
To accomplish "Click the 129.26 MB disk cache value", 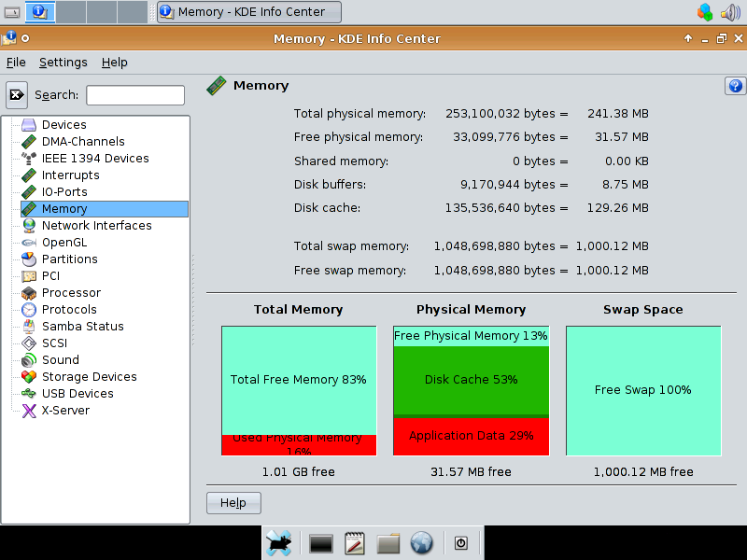I will [618, 208].
